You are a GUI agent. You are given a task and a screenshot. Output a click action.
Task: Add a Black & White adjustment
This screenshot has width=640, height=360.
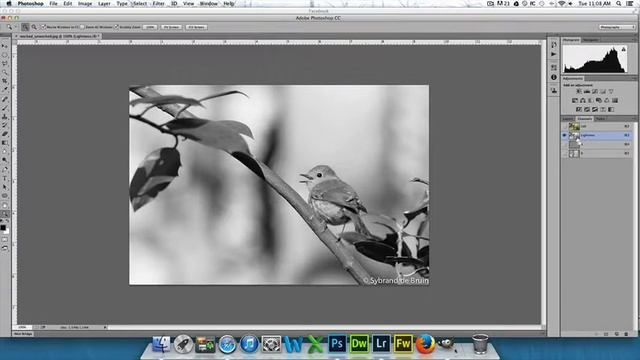[x=591, y=100]
